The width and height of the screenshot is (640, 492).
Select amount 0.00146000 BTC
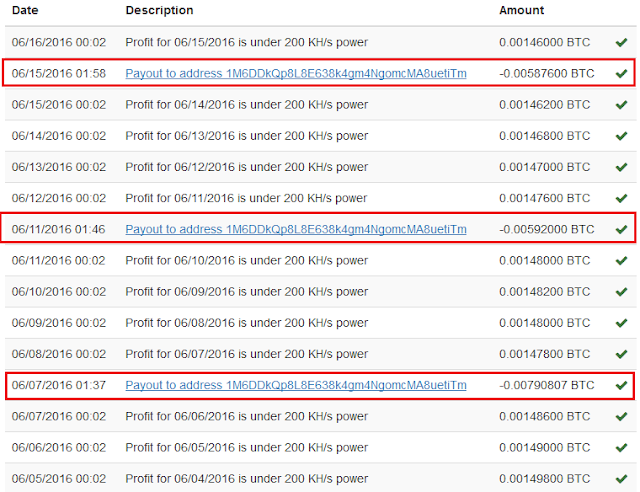(544, 42)
